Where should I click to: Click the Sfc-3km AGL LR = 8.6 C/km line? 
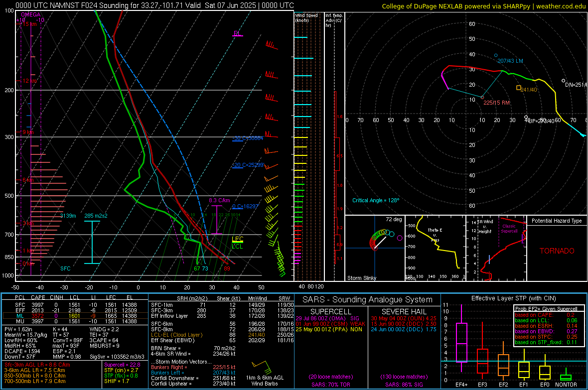pyautogui.click(x=37, y=365)
